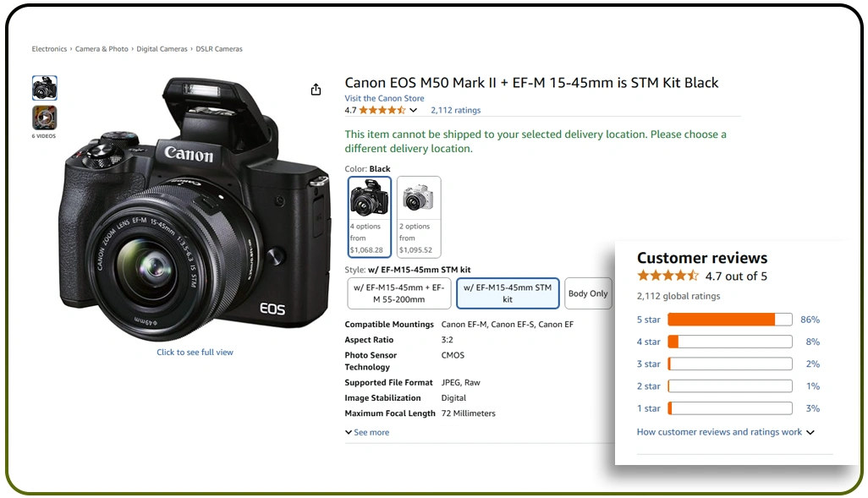This screenshot has width=868, height=498.
Task: Click the share icon above product image
Action: pos(316,90)
